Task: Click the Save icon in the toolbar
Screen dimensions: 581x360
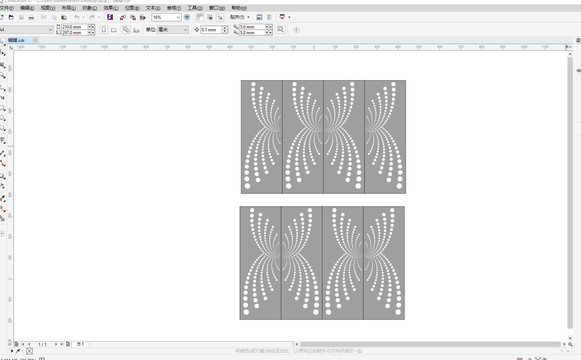Action: pyautogui.click(x=21, y=17)
